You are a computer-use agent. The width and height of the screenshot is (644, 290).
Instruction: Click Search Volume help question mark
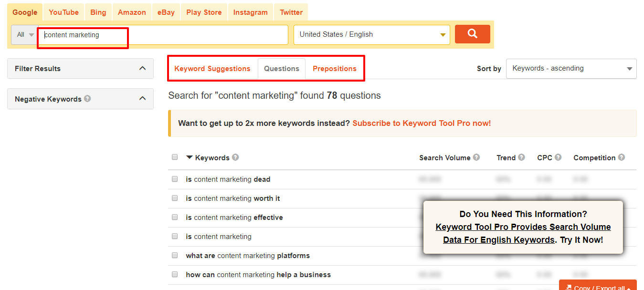pos(476,157)
